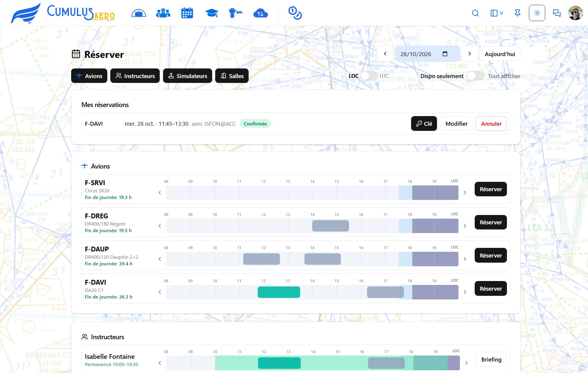Click Modifier on the F-DAVI reservation
Screen dimensions: 588x373
click(456, 124)
